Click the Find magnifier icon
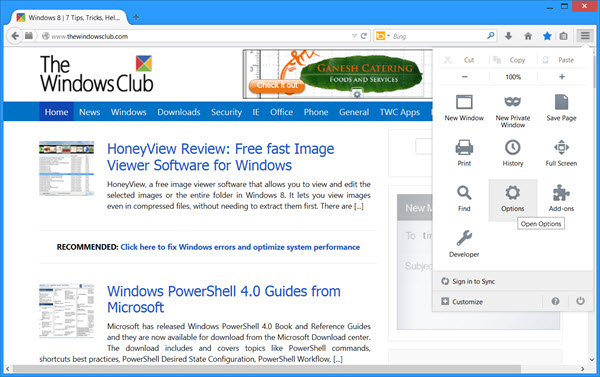The image size is (600, 377). pos(464,193)
